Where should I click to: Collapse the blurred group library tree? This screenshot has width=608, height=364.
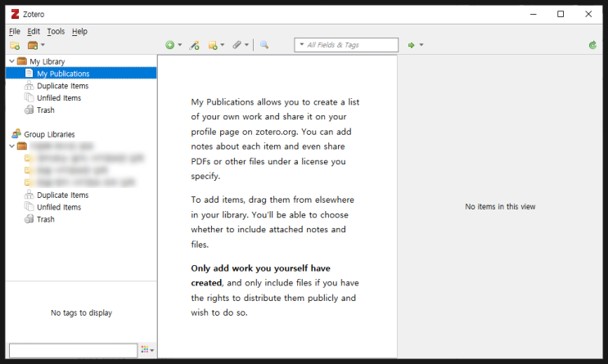11,146
